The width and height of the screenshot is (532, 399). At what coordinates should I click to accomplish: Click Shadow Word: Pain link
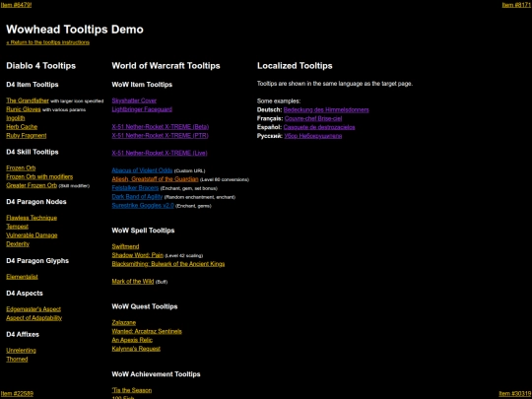coord(137,255)
